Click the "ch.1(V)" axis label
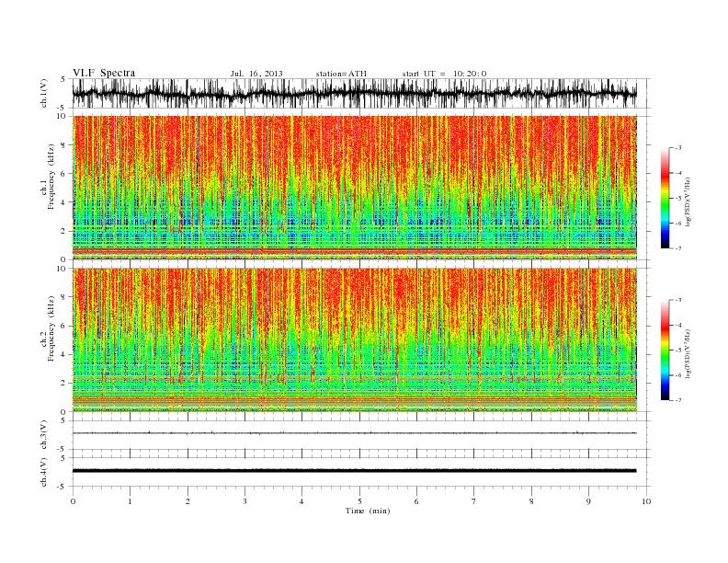Image resolution: width=728 pixels, height=563 pixels. (44, 93)
